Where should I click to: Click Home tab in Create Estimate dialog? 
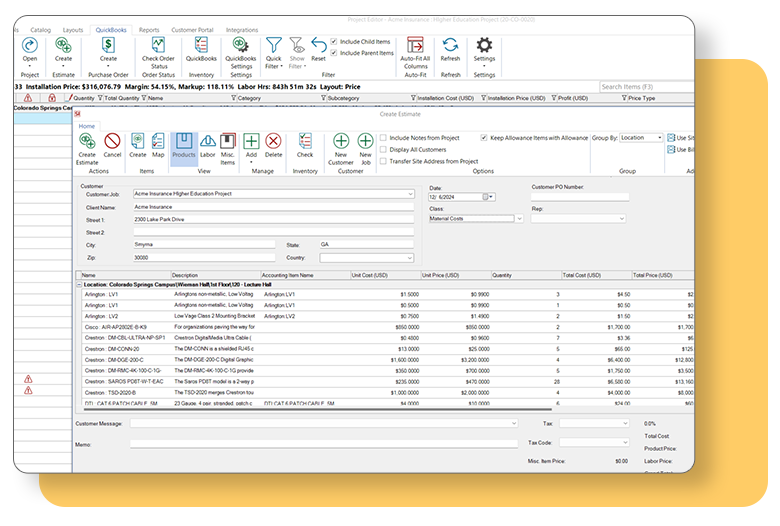point(87,126)
